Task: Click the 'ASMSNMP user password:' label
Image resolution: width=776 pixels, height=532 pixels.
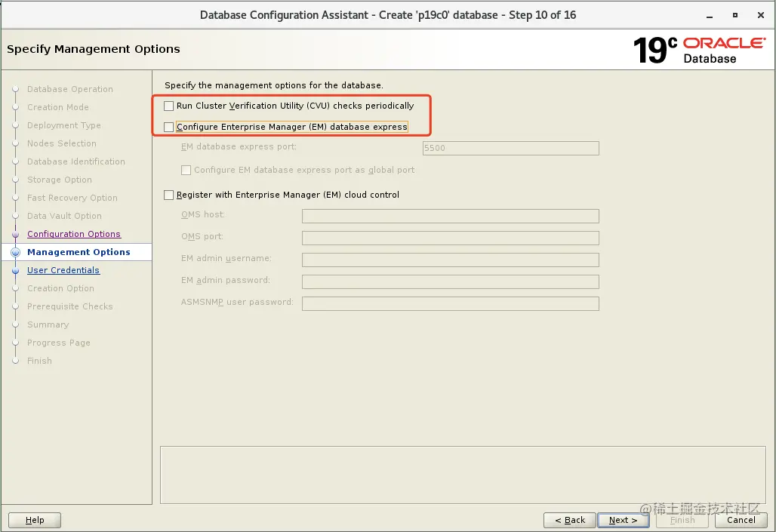Action: (237, 302)
